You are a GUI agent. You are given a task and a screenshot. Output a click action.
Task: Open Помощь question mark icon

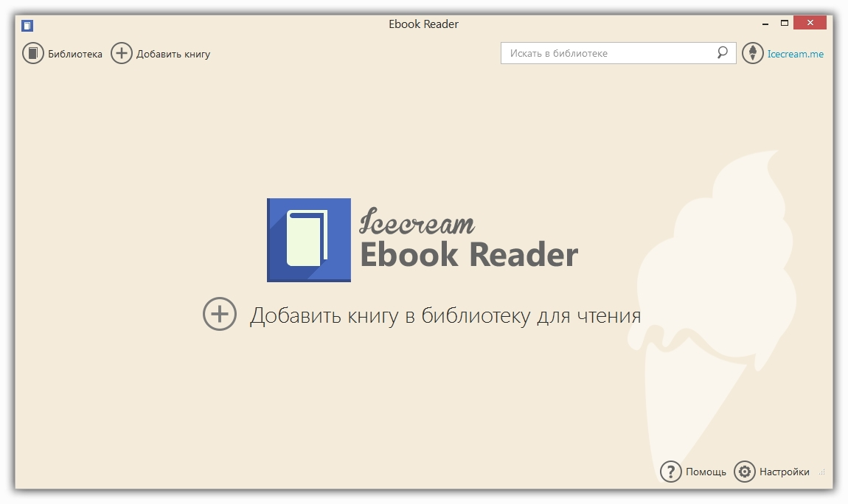coord(670,472)
